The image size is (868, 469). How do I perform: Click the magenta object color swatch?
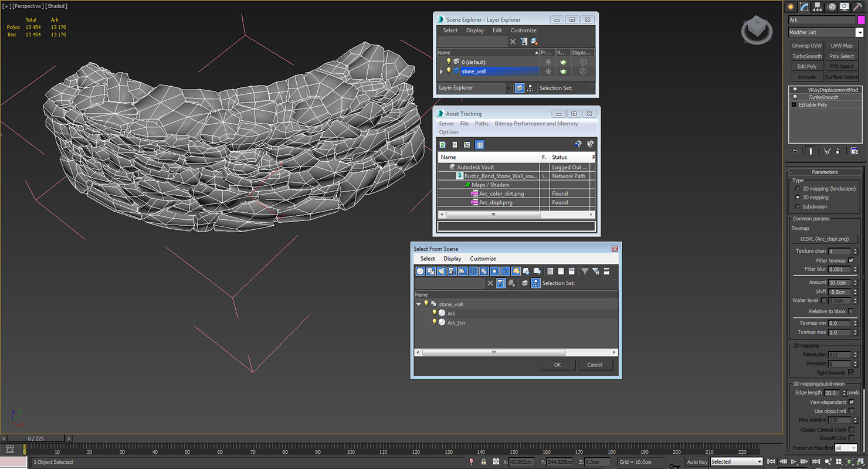[x=861, y=20]
